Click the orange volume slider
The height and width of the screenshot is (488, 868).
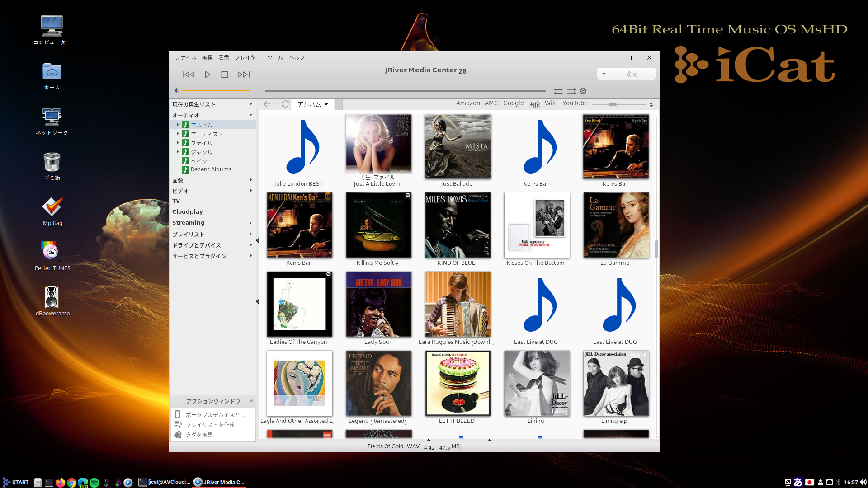tap(216, 90)
